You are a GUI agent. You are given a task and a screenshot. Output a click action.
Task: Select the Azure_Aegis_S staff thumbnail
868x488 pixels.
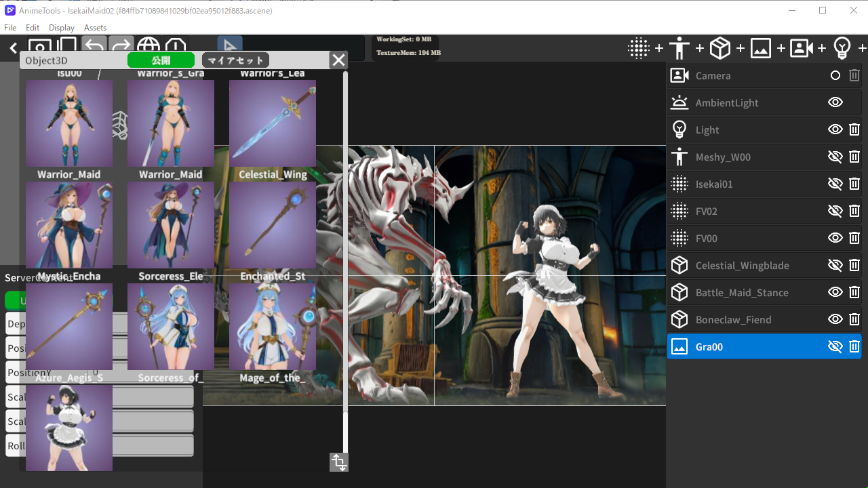69,327
